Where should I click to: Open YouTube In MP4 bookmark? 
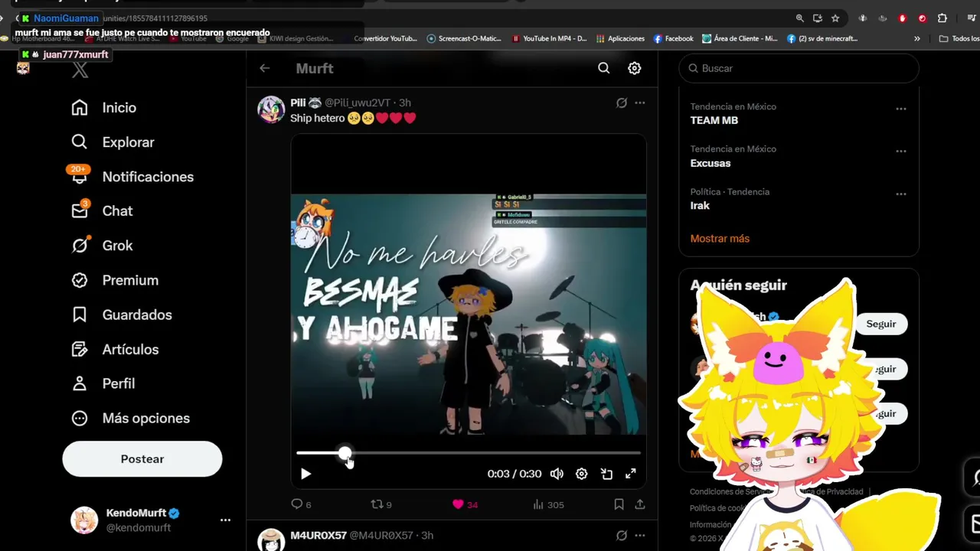tap(549, 38)
